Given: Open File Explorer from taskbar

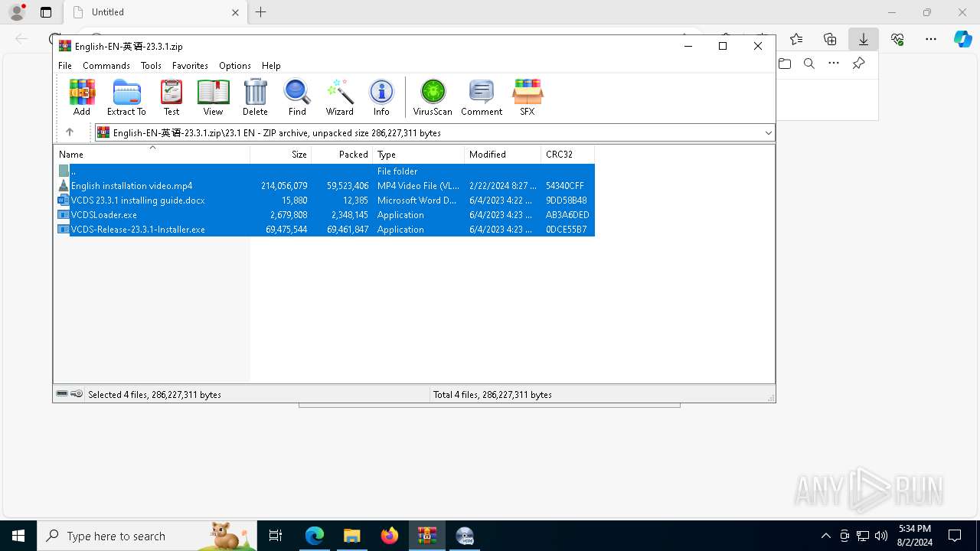Looking at the screenshot, I should [x=352, y=536].
